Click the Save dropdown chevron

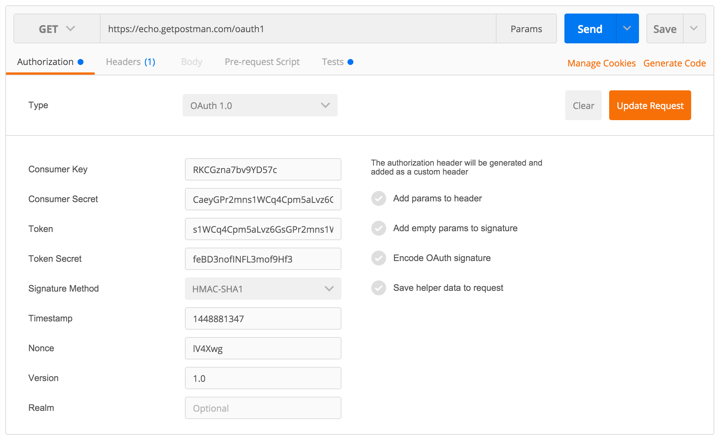[x=694, y=28]
